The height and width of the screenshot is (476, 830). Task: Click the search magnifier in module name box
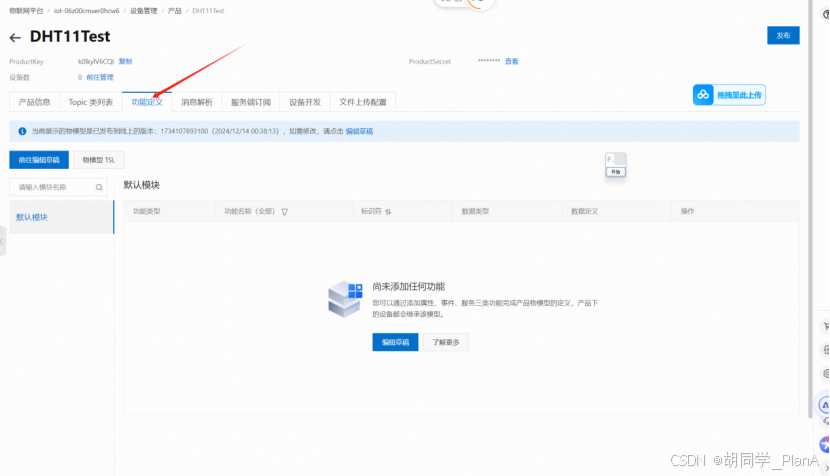coord(99,187)
